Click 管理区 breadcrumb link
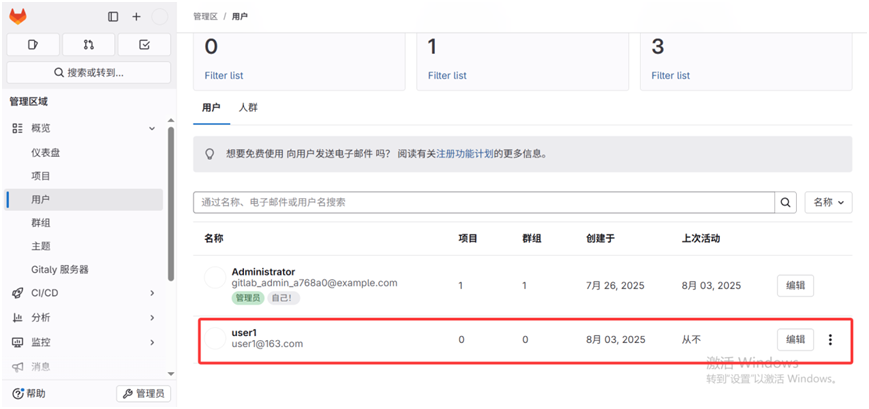Image resolution: width=869 pixels, height=409 pixels. coord(206,17)
